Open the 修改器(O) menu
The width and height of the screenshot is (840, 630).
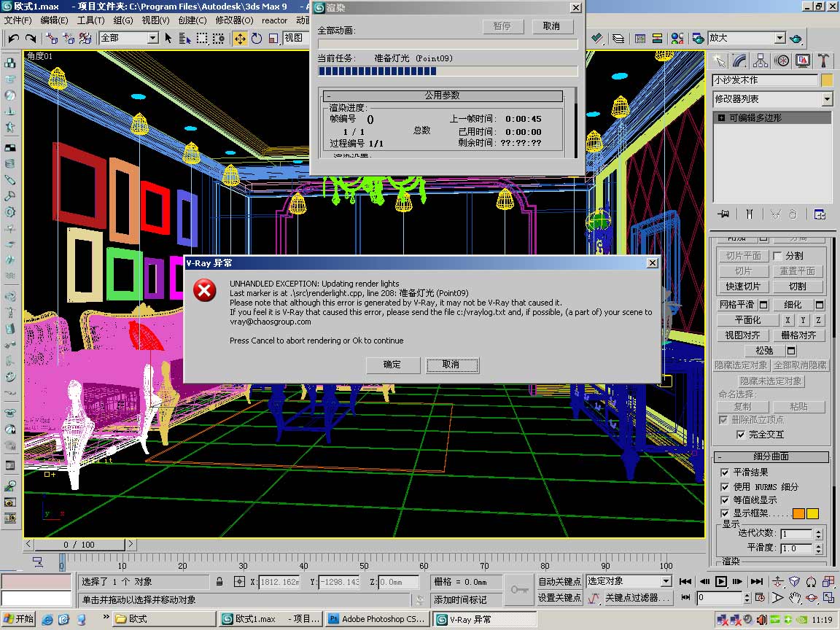(234, 20)
